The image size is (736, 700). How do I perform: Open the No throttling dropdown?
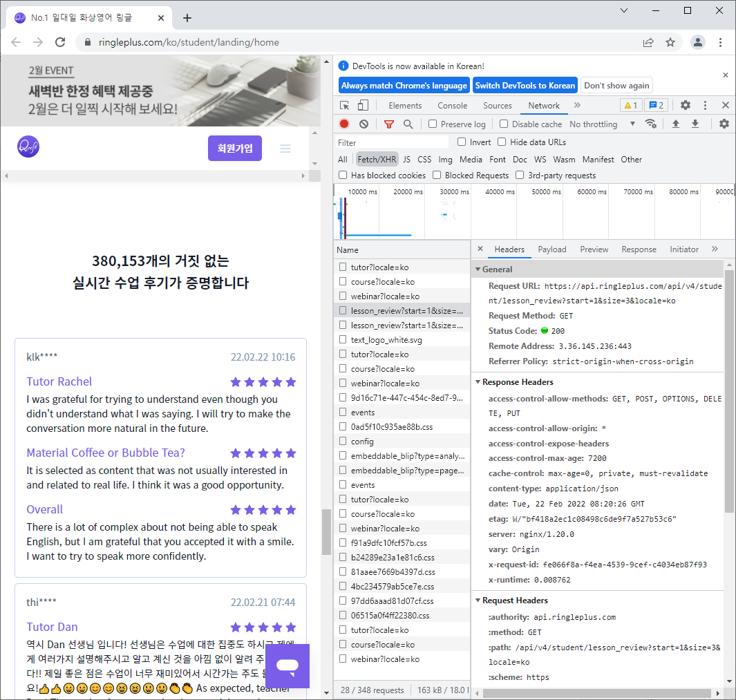[603, 124]
